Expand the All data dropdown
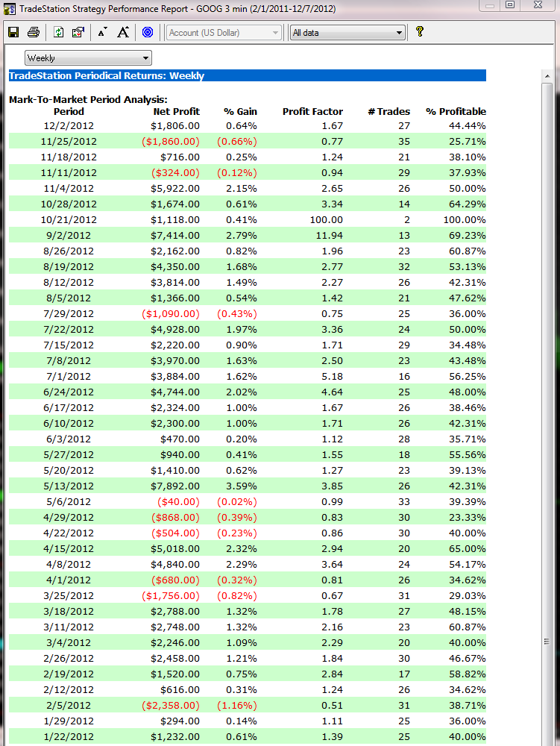560x746 pixels. pos(347,33)
